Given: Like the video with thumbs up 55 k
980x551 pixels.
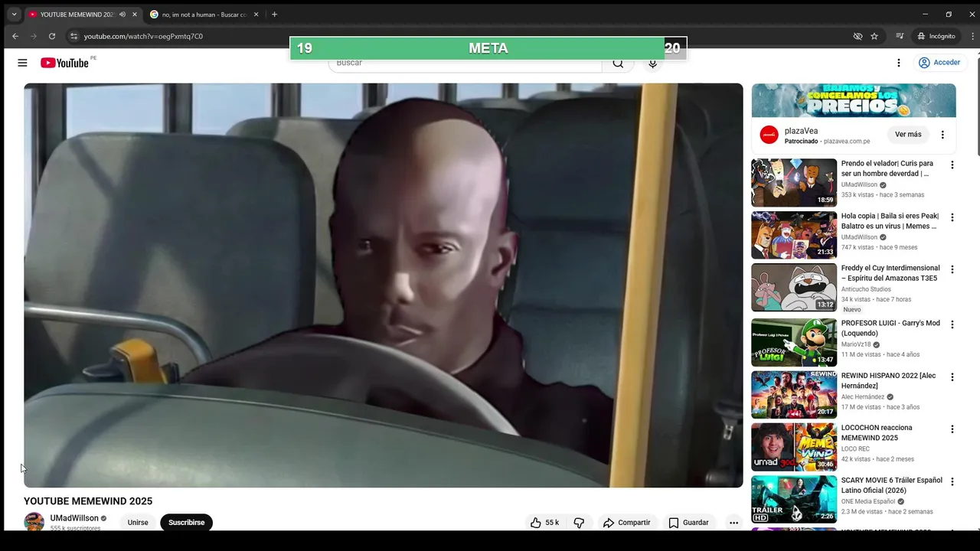Looking at the screenshot, I should [x=544, y=523].
